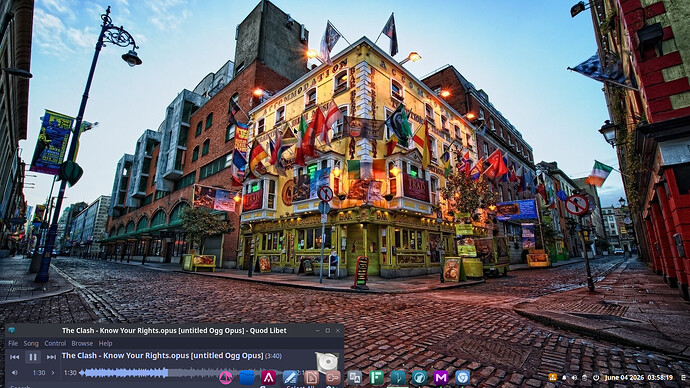Click the current song title text in the player

tap(162, 355)
